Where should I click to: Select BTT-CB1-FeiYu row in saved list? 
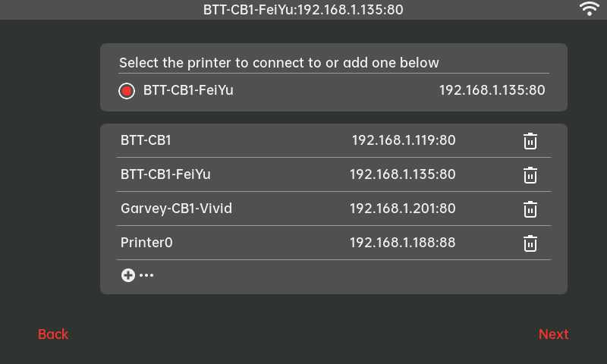pos(165,174)
